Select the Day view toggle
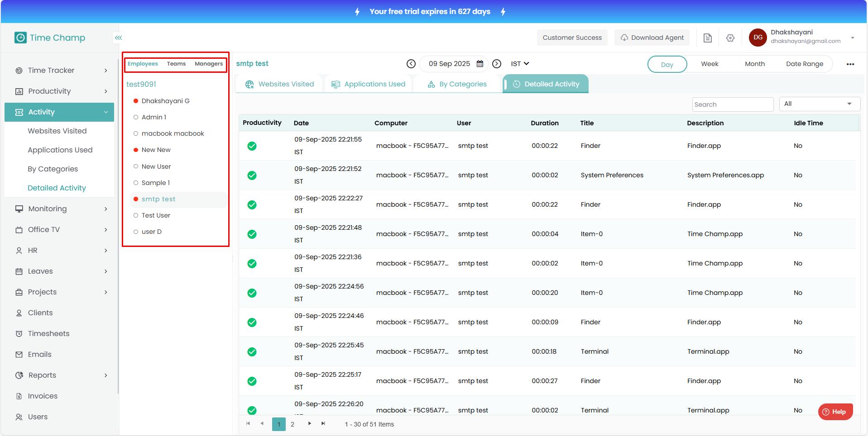868x436 pixels. (x=667, y=64)
